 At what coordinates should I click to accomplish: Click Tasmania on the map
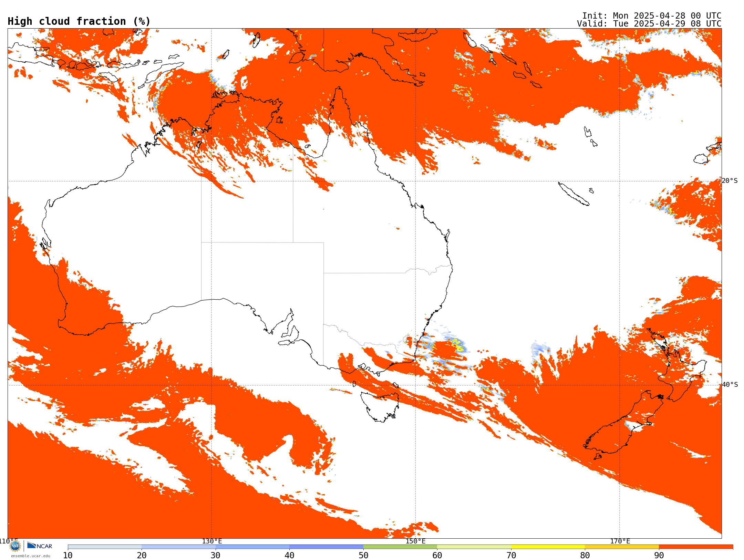[x=380, y=406]
